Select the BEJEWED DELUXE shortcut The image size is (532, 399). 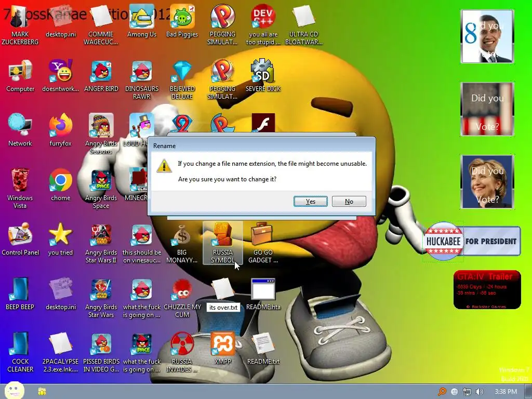tap(182, 79)
